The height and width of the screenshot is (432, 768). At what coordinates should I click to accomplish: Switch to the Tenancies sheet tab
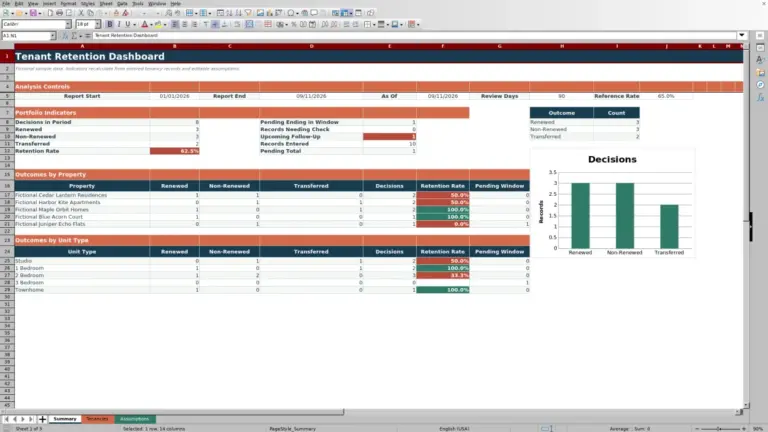coord(97,419)
